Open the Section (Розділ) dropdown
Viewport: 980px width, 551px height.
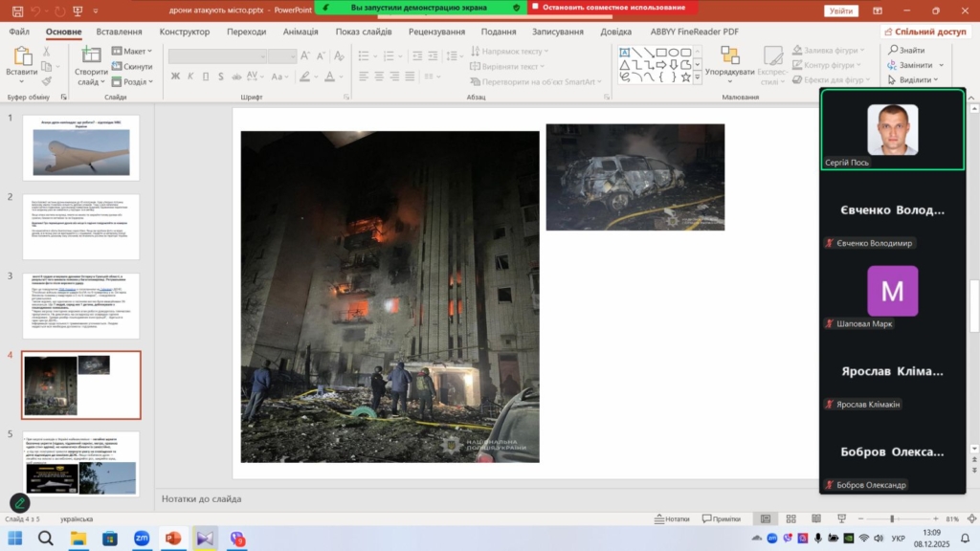point(132,81)
